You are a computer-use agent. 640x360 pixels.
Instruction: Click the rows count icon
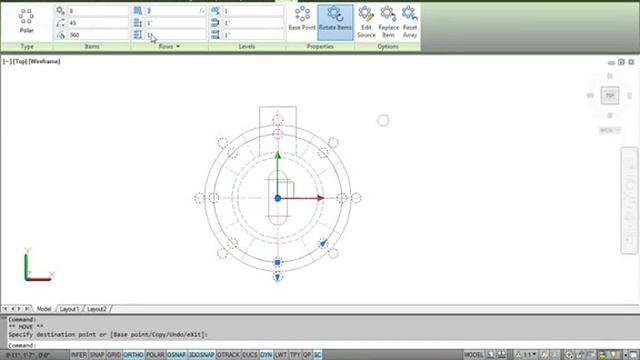(138, 11)
